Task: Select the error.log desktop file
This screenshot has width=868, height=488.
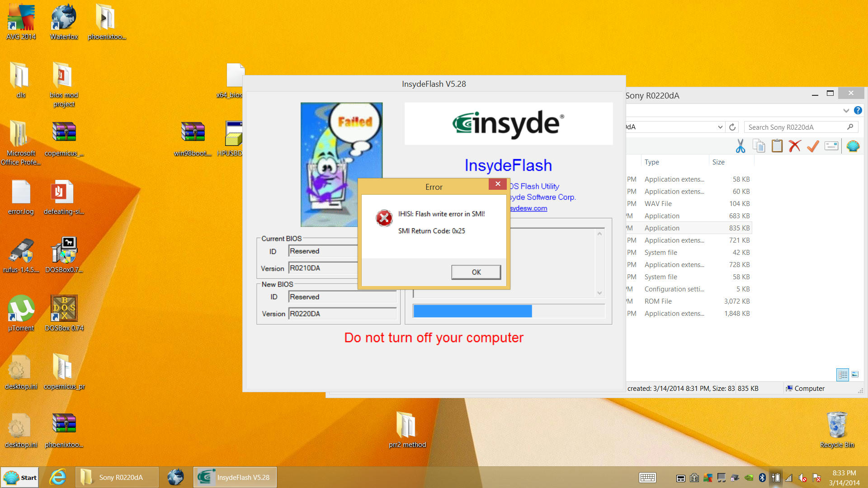Action: [21, 197]
